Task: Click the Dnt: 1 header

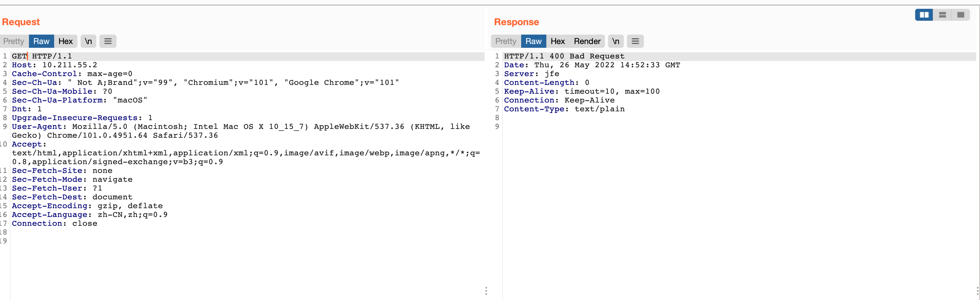Action: click(27, 109)
